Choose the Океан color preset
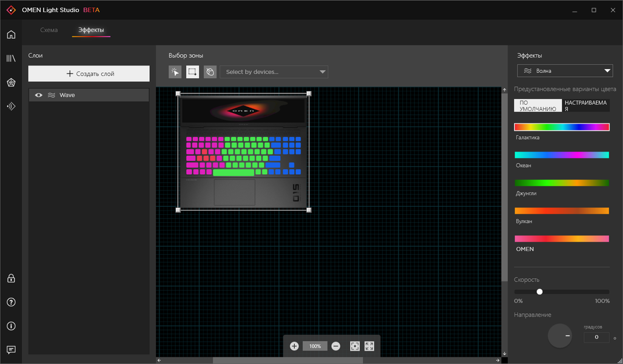Viewport: 623px width, 364px height. point(562,155)
